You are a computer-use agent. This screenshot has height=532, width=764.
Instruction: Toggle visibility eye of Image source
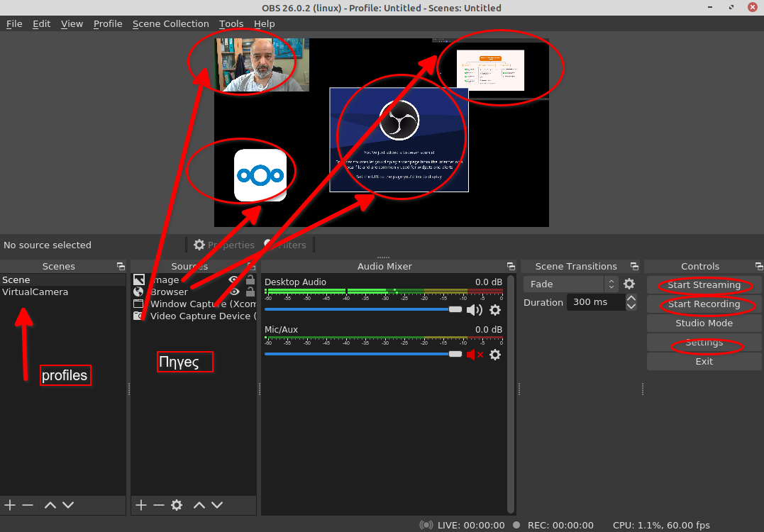[234, 279]
